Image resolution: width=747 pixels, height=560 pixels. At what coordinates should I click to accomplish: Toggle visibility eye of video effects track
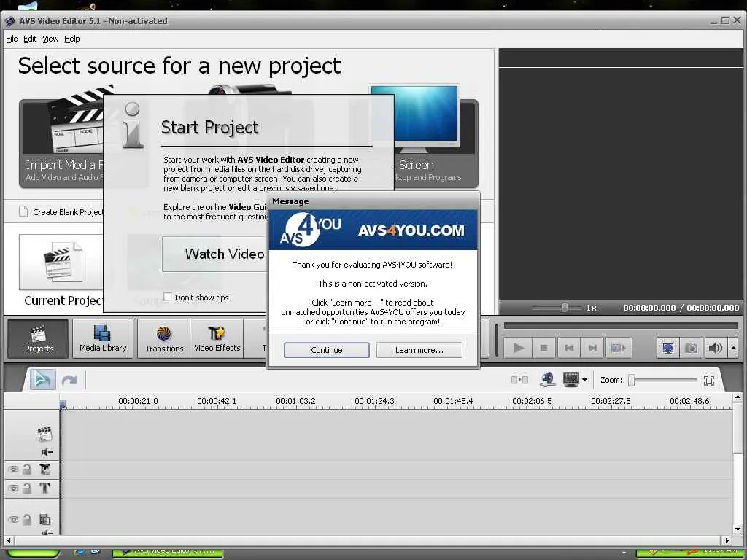tap(13, 470)
